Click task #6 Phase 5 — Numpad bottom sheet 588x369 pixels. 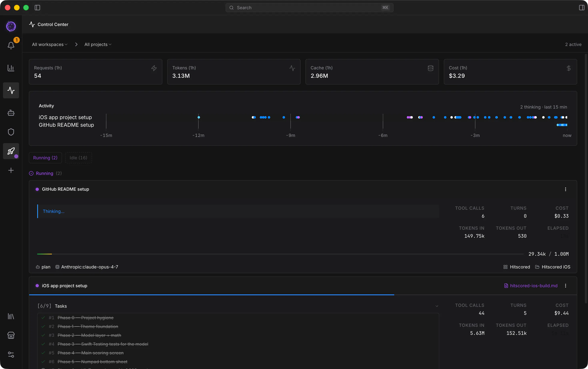tap(93, 362)
